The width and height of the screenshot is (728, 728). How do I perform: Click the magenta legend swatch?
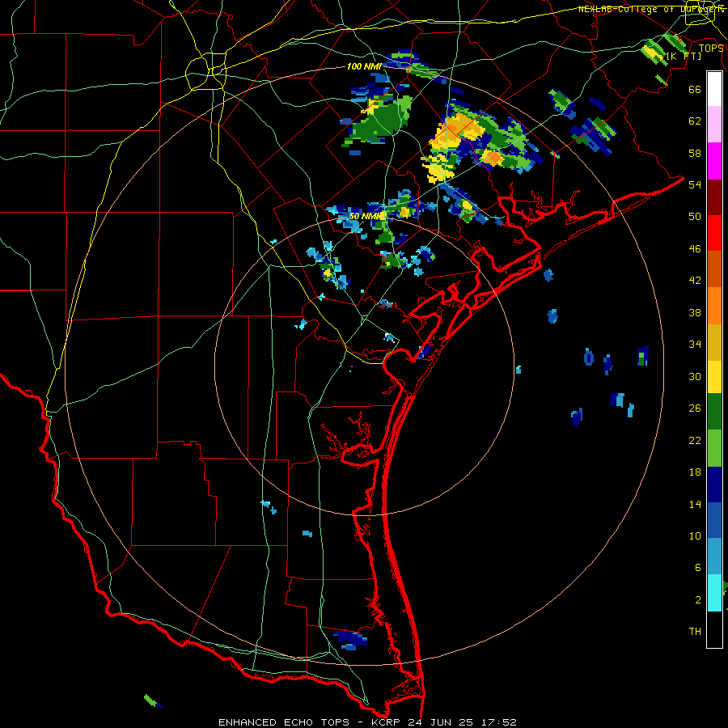[714, 161]
